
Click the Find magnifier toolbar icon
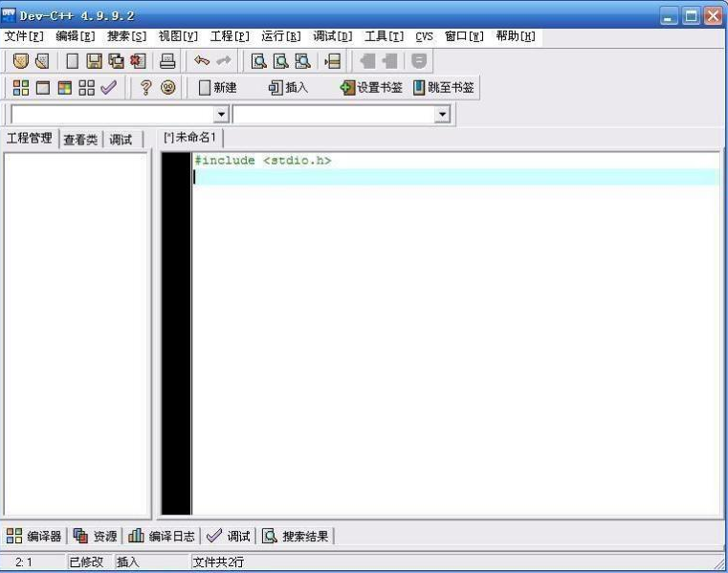coord(258,61)
